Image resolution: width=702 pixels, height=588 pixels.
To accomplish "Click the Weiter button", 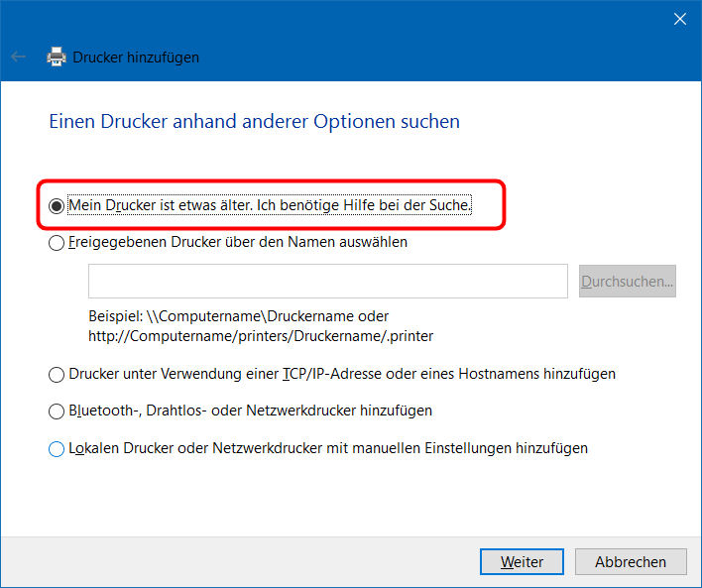I will (x=522, y=561).
